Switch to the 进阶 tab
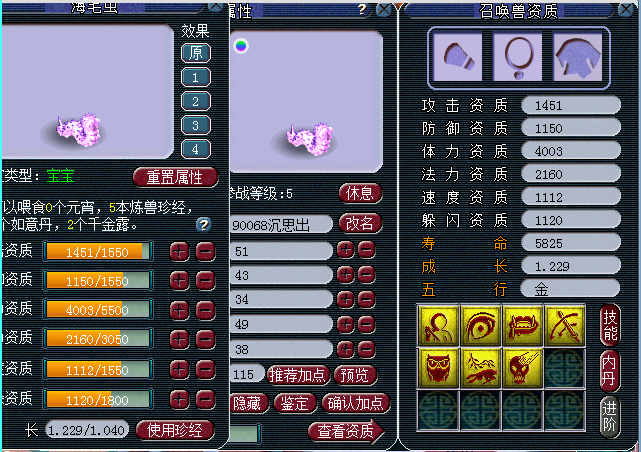Screen dimensions: 641x452 click(x=610, y=417)
